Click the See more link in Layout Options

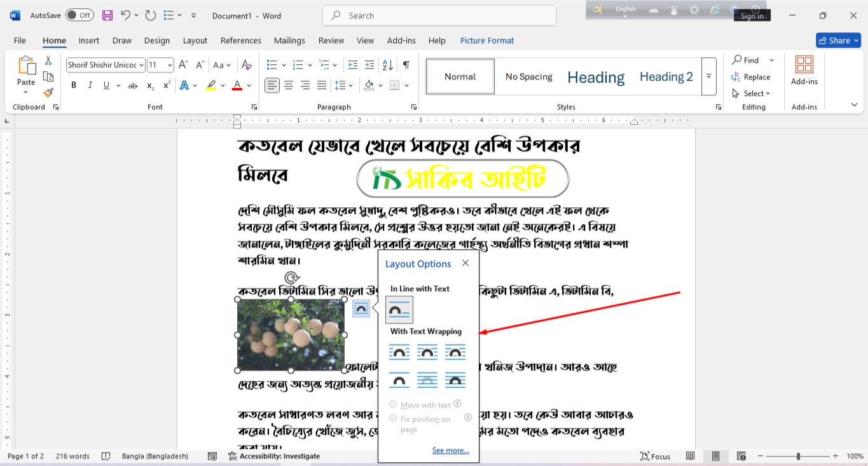[x=450, y=450]
